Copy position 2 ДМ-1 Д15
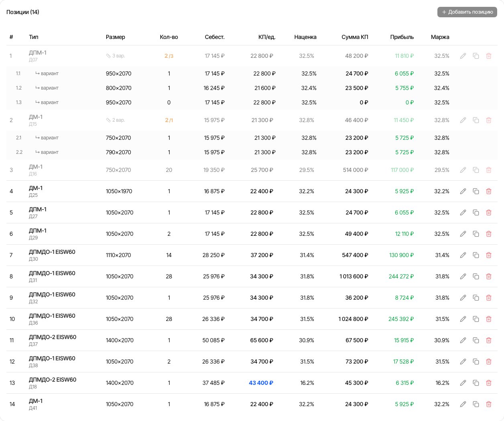This screenshot has height=421, width=504. pos(476,120)
